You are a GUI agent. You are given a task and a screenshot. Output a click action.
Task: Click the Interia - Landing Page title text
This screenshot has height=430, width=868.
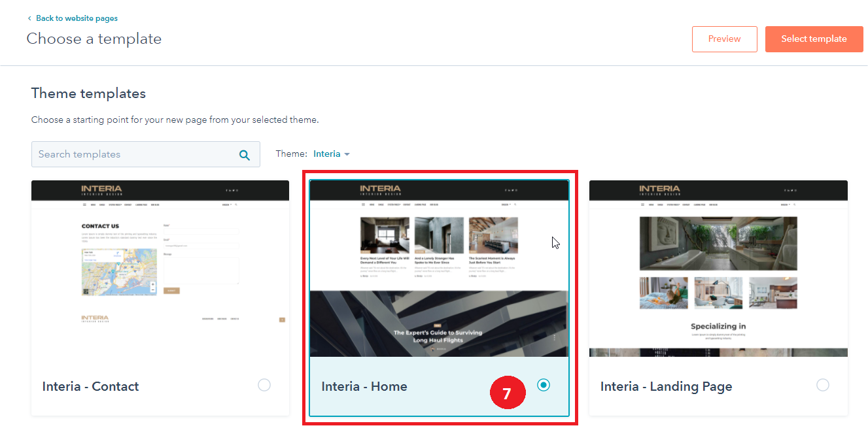[666, 386]
